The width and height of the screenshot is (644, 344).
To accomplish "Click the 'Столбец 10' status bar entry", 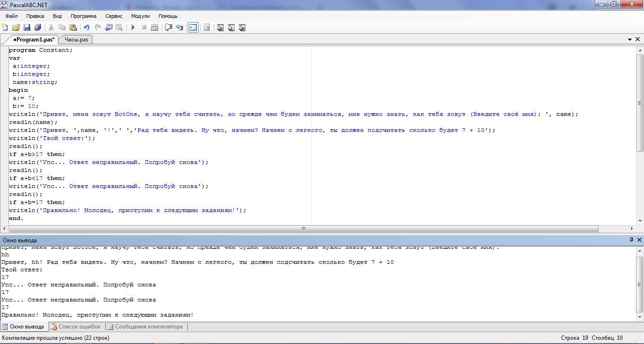I will click(607, 338).
